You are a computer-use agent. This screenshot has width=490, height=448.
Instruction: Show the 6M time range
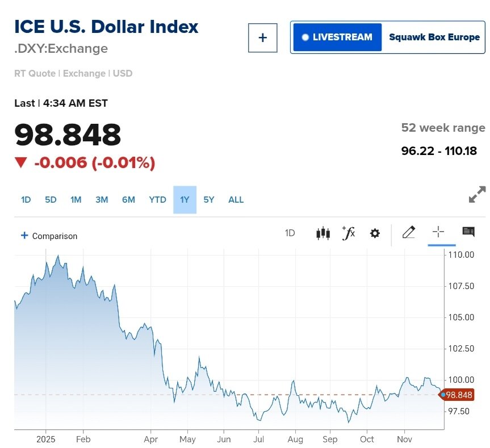pos(128,200)
